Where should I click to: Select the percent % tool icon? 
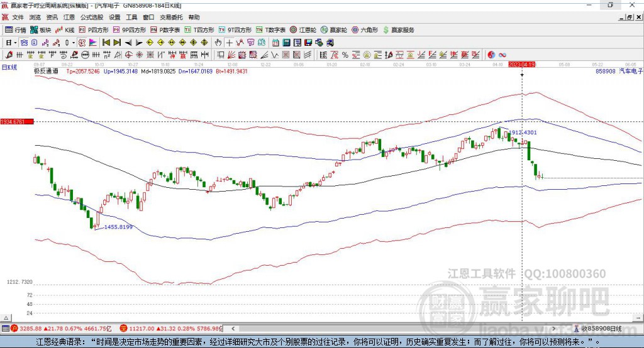pos(345,55)
